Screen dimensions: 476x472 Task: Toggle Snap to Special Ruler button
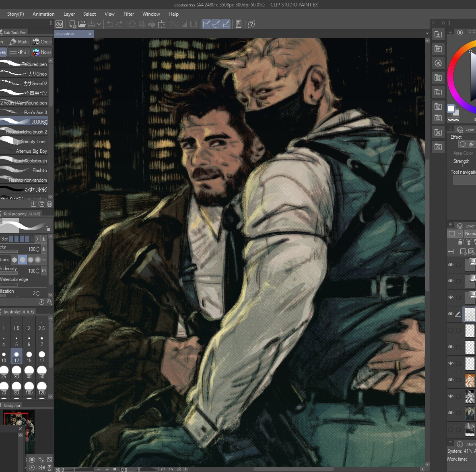(216, 24)
